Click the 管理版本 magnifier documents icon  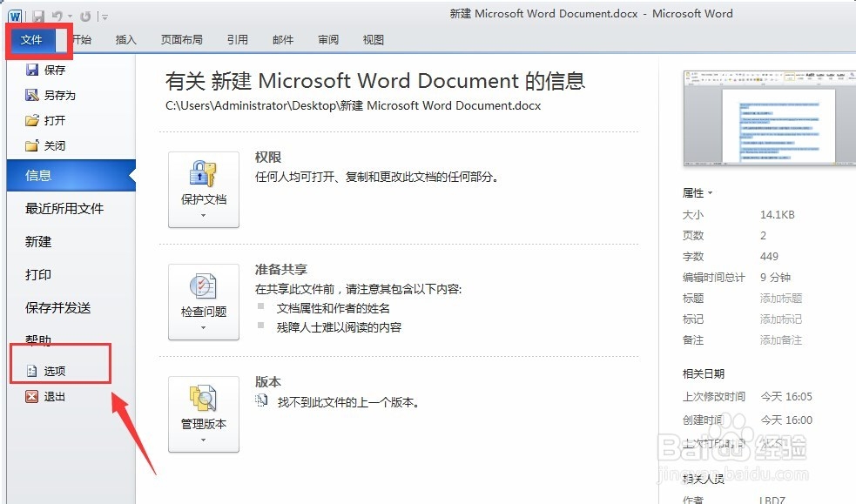pyautogui.click(x=203, y=398)
